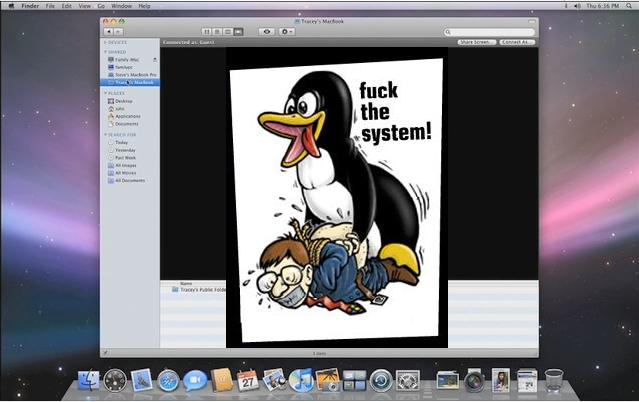The width and height of the screenshot is (639, 402).
Task: Open Spotlight magnifier in menu bar
Action: click(x=629, y=6)
